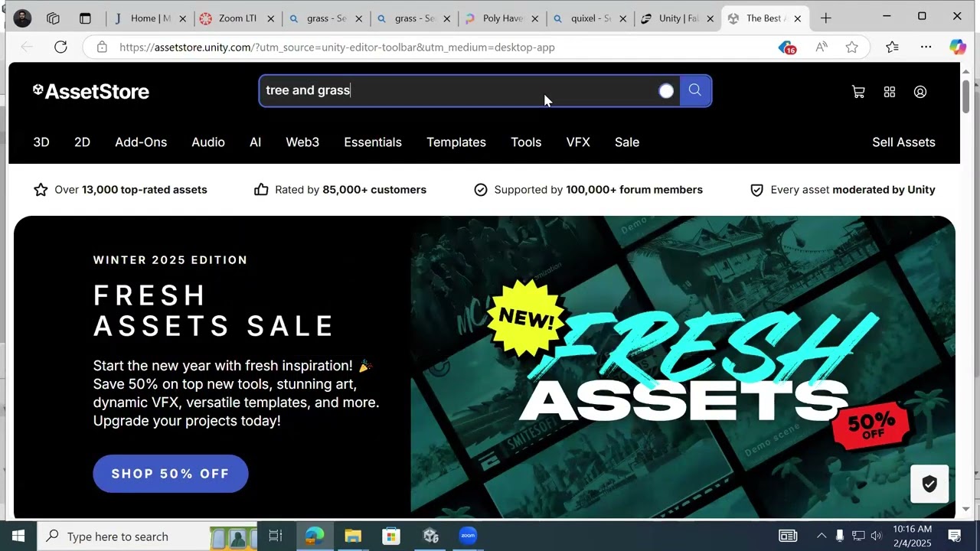This screenshot has width=980, height=551.
Task: Open the Favorites list icon
Action: (x=892, y=47)
